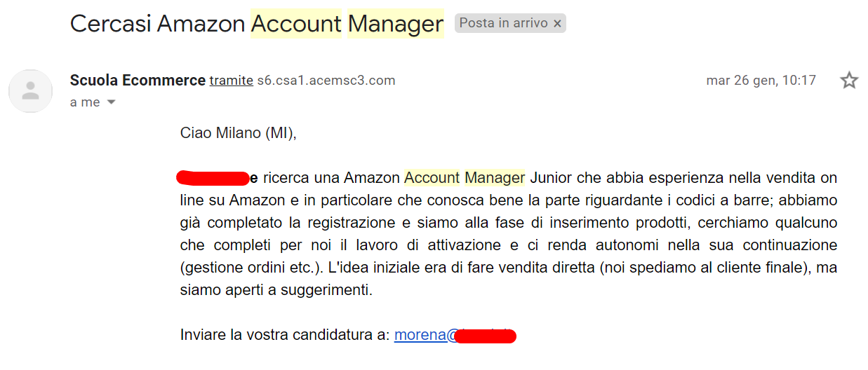This screenshot has width=868, height=370.
Task: Click the s6.csa1.acemsc3.com sending domain
Action: click(x=326, y=81)
